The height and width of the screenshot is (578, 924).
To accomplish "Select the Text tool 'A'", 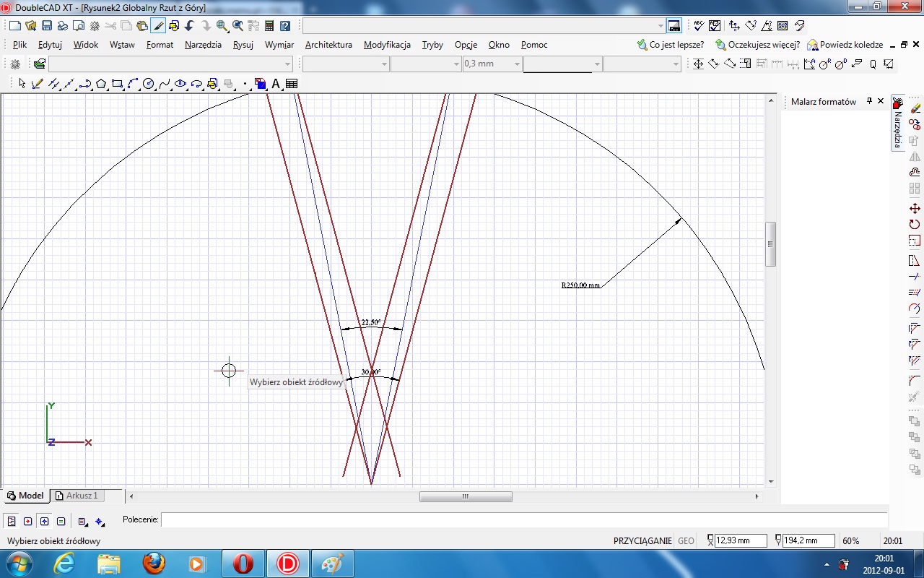I will point(276,84).
